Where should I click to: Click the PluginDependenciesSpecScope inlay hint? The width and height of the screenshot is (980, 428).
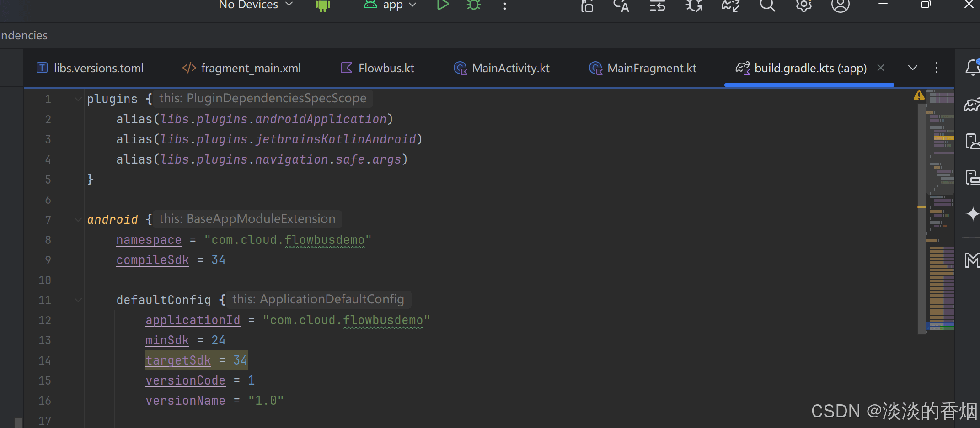(263, 98)
